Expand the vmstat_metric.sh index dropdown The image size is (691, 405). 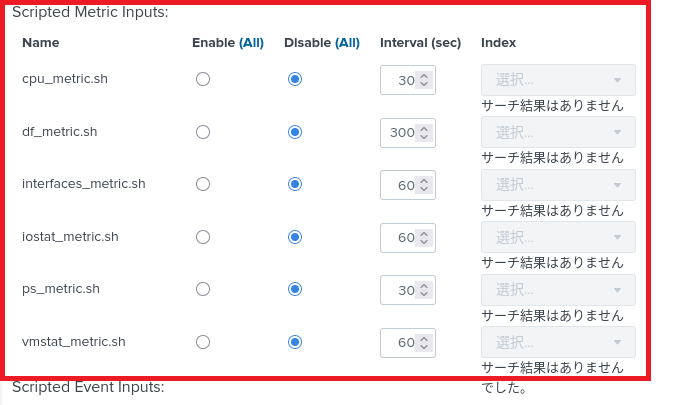[x=558, y=342]
